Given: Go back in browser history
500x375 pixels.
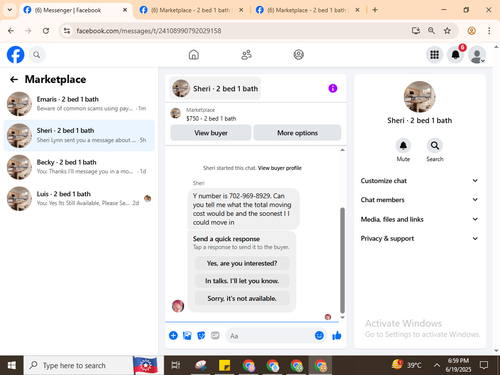Looking at the screenshot, I should coord(11,31).
